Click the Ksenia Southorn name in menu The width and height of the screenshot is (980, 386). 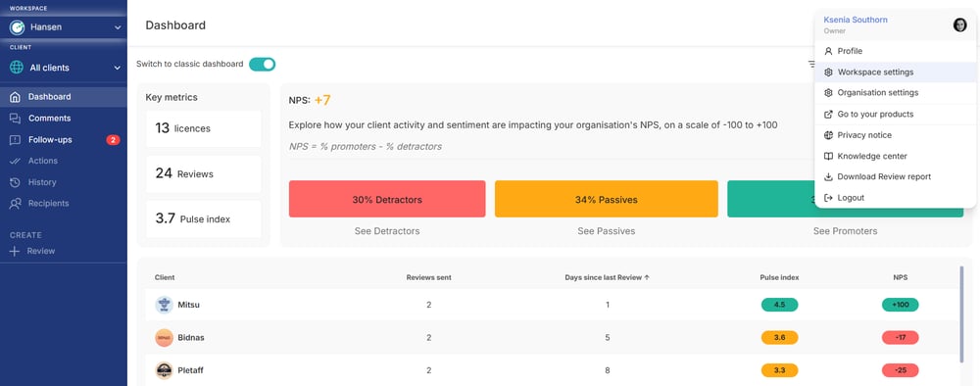point(856,20)
